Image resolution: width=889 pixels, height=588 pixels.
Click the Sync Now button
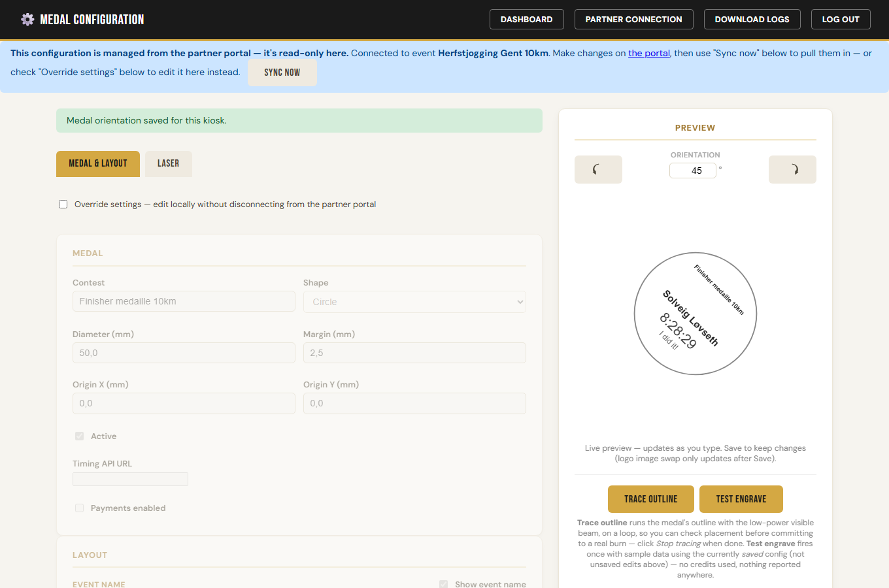pos(282,73)
